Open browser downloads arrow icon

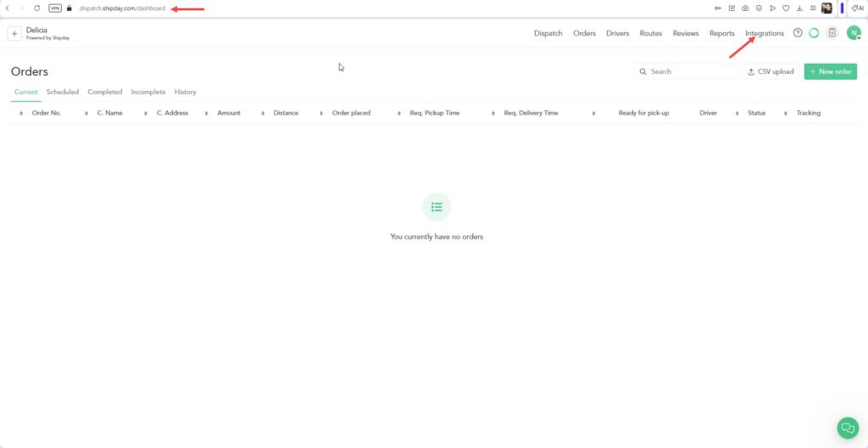[x=799, y=8]
